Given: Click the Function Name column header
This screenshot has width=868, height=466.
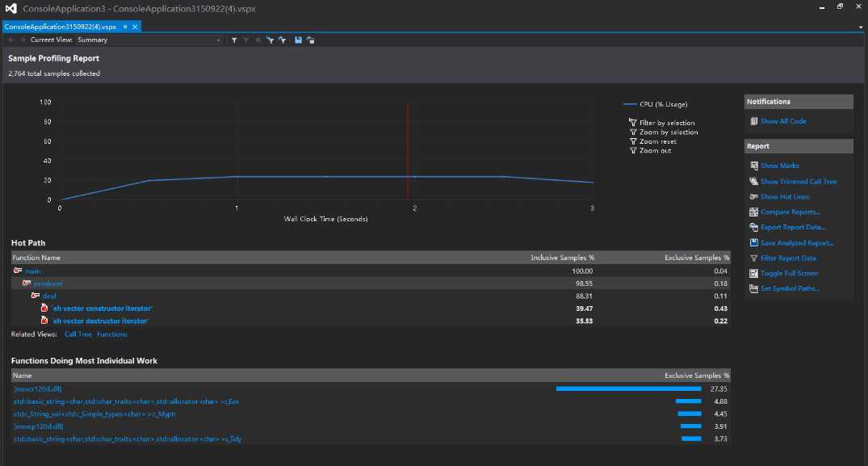Looking at the screenshot, I should pos(36,258).
